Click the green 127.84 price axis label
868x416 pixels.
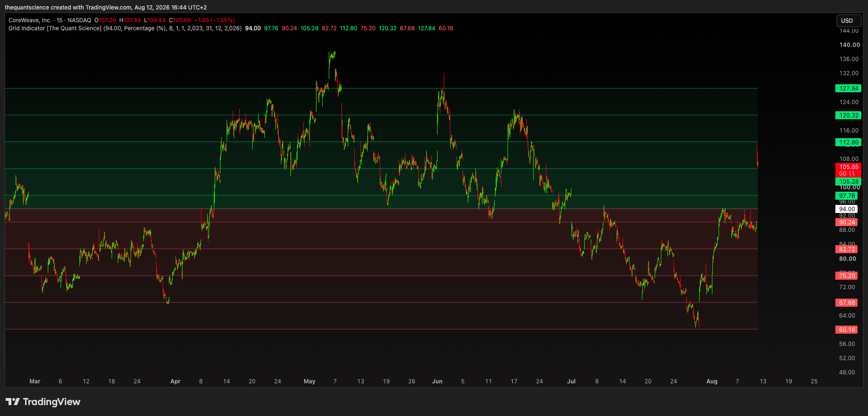[849, 89]
